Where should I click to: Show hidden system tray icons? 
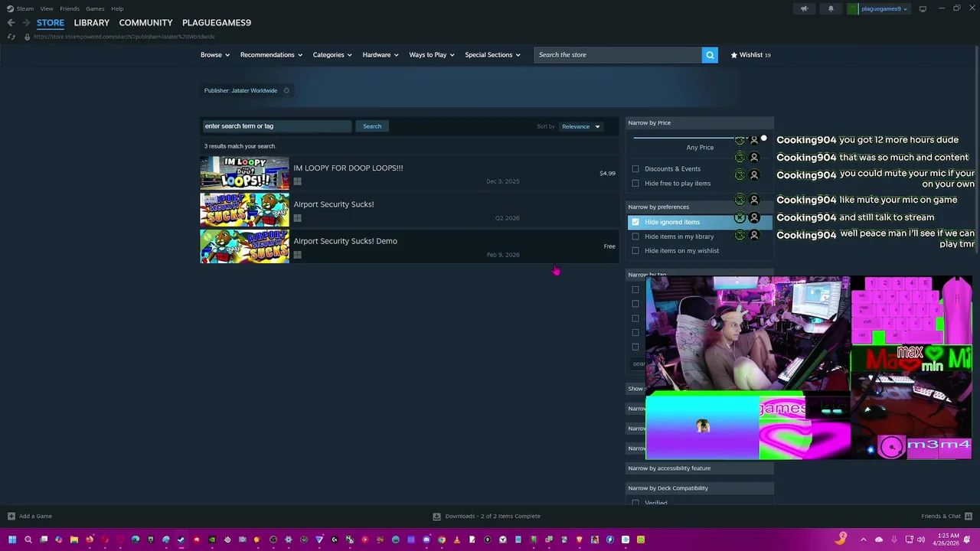tap(864, 540)
